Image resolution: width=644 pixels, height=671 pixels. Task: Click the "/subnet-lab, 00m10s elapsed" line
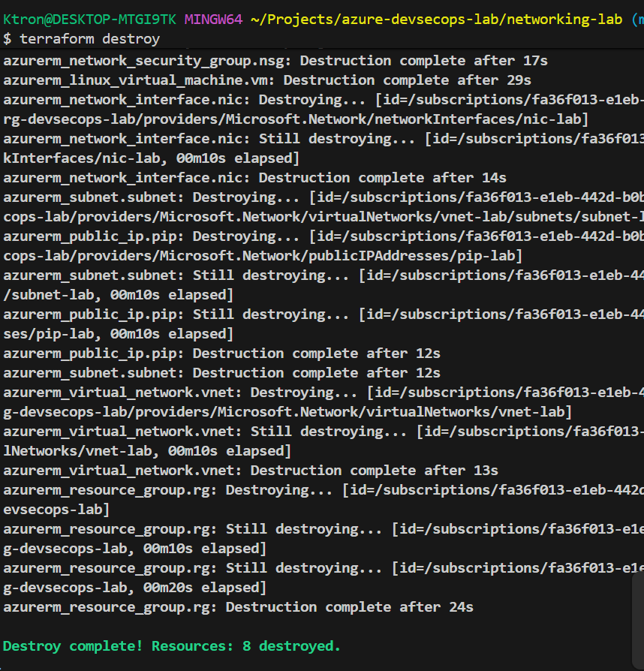click(118, 295)
